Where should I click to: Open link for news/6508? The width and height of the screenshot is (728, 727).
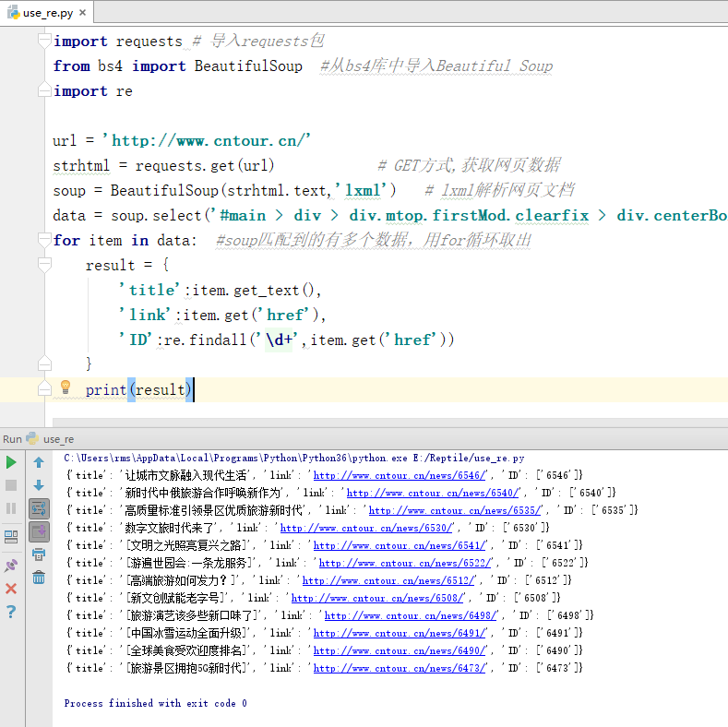(377, 598)
